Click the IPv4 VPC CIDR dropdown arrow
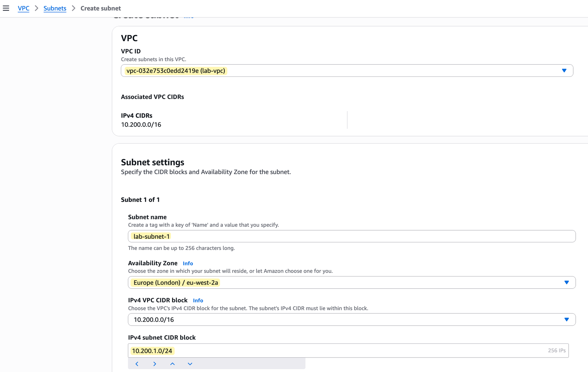Image resolution: width=588 pixels, height=372 pixels. (x=567, y=319)
